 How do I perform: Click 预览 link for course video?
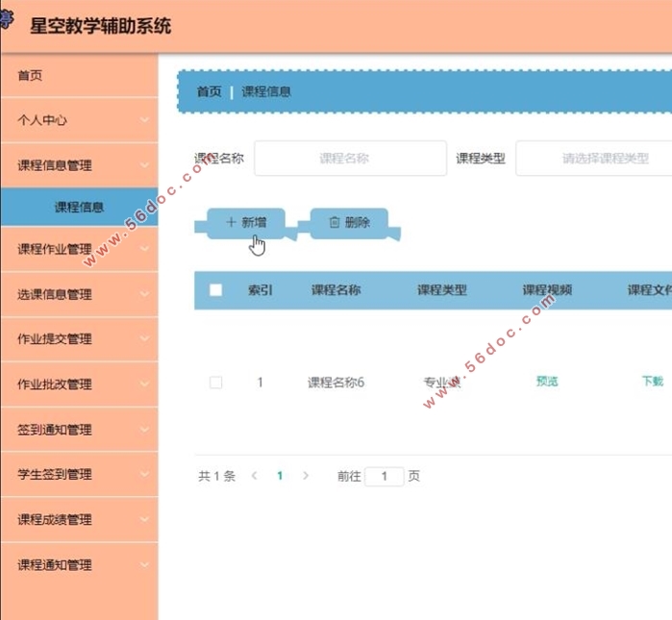[x=546, y=382]
